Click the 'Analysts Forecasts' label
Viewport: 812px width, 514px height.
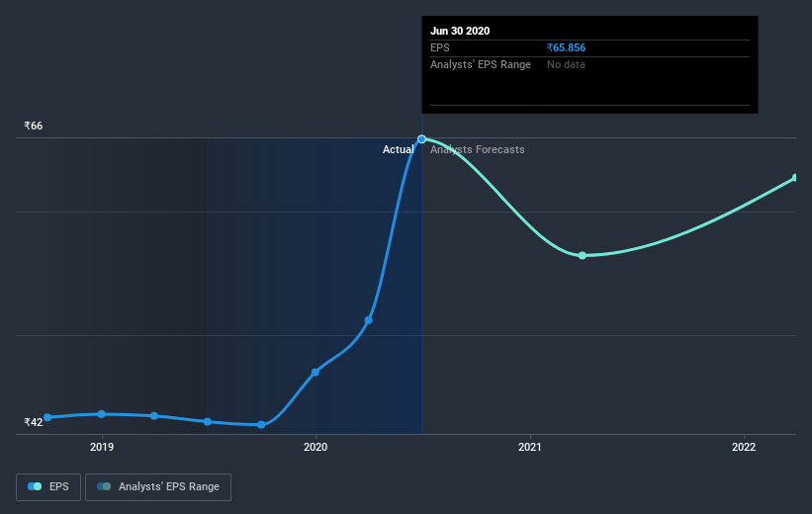click(477, 149)
